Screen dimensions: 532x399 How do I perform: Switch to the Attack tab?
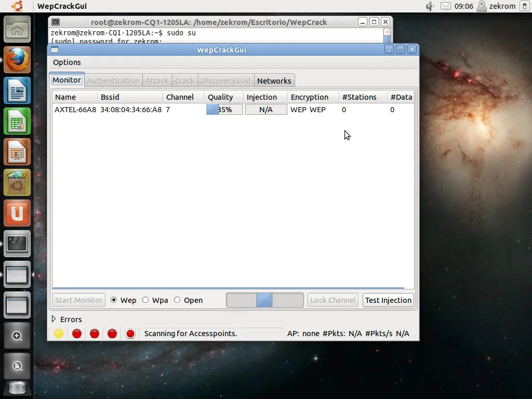point(157,81)
